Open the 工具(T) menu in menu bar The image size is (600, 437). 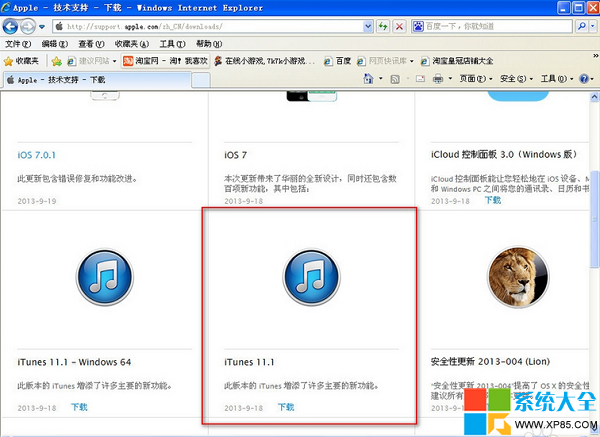click(172, 44)
